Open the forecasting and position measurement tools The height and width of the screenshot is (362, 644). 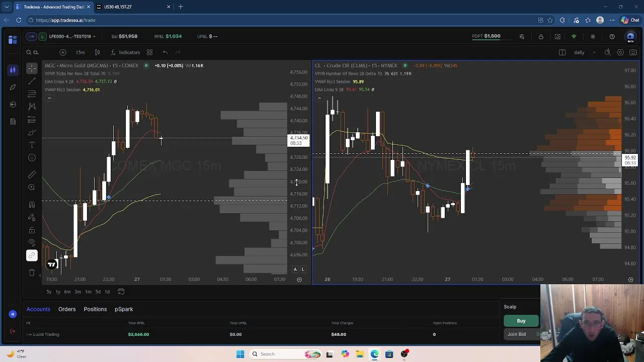(x=32, y=120)
